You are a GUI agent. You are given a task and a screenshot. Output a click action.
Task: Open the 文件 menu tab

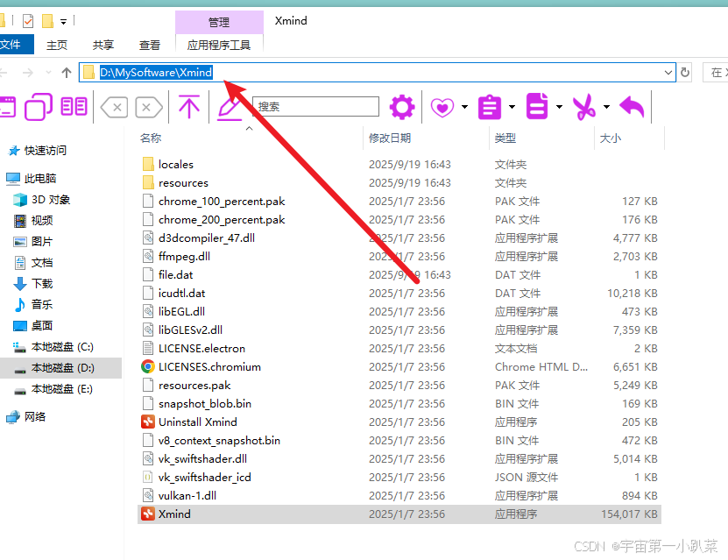(15, 45)
